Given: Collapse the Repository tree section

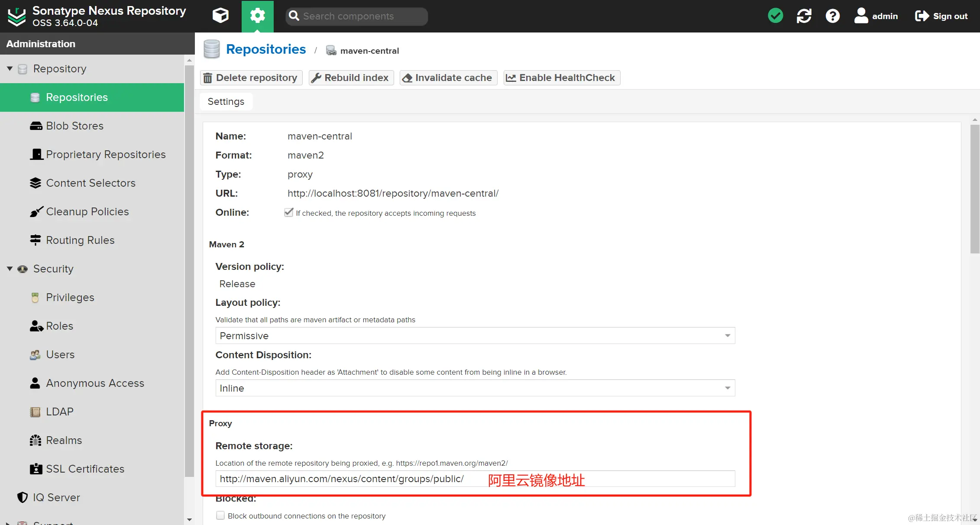Looking at the screenshot, I should [x=10, y=68].
